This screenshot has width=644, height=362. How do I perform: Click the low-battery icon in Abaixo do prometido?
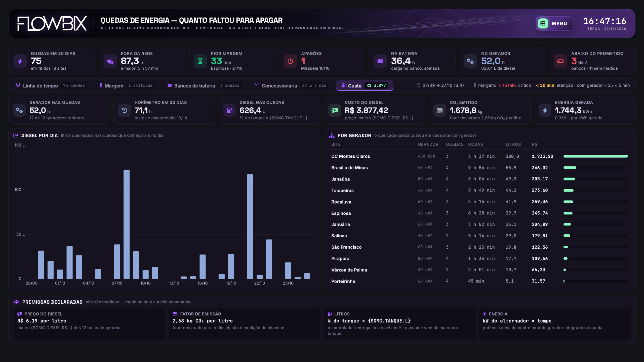coord(560,61)
